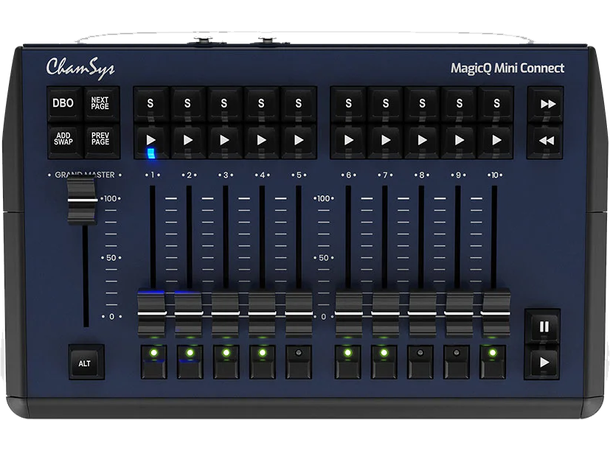
Task: Click fader 10 knob
Action: 495,313
